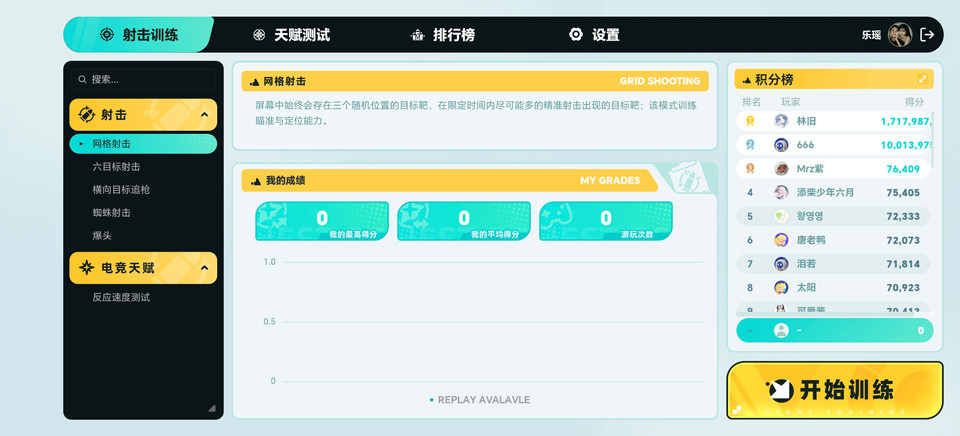960x436 pixels.
Task: Click 林旧's avatar in the leaderboard
Action: 781,121
